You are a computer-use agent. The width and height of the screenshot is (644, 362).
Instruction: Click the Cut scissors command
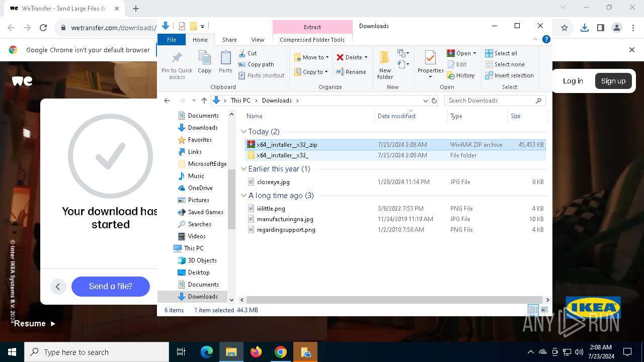(247, 53)
